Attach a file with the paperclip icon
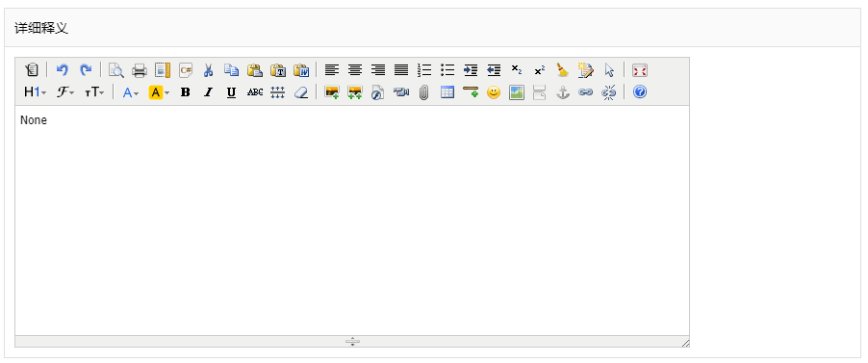Screen dimensions: 868x363 coord(424,92)
